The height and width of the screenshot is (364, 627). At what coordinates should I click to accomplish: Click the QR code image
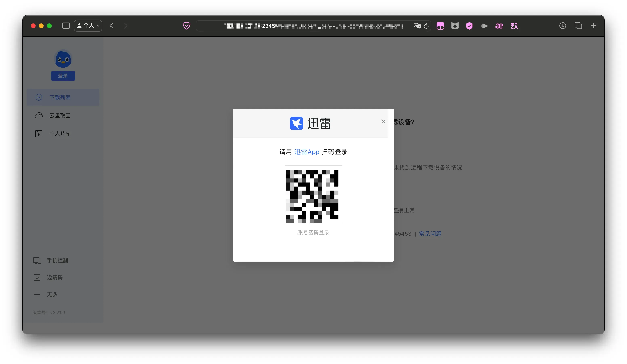[313, 195]
